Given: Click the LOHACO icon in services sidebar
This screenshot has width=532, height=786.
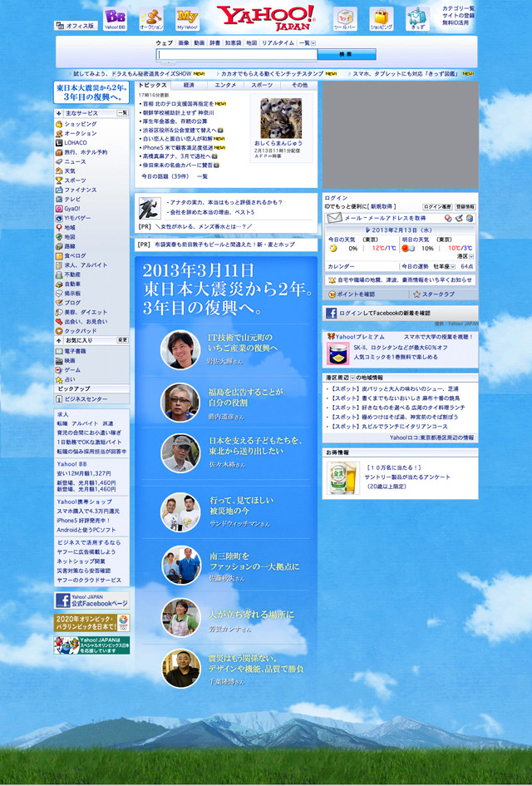Looking at the screenshot, I should click(59, 143).
